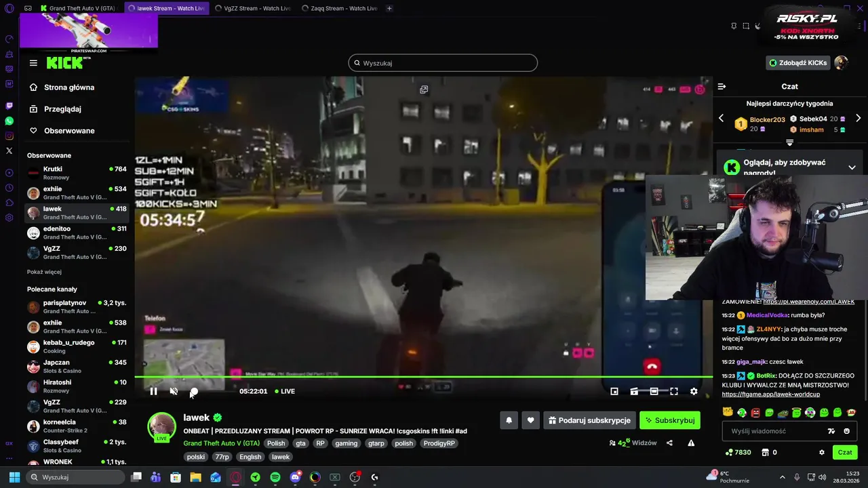This screenshot has width=868, height=488.
Task: Open the user profile avatar menu
Action: (842, 63)
